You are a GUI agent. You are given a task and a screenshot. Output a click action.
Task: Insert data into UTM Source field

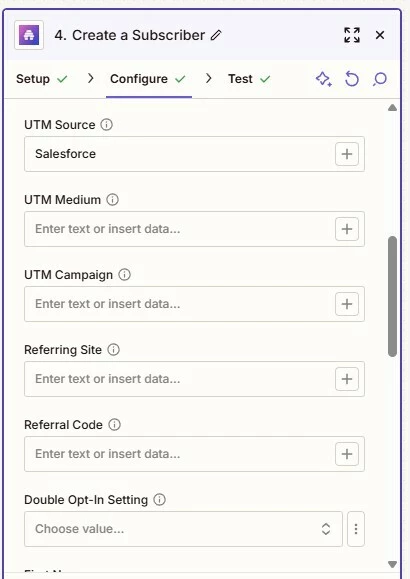[x=347, y=154]
